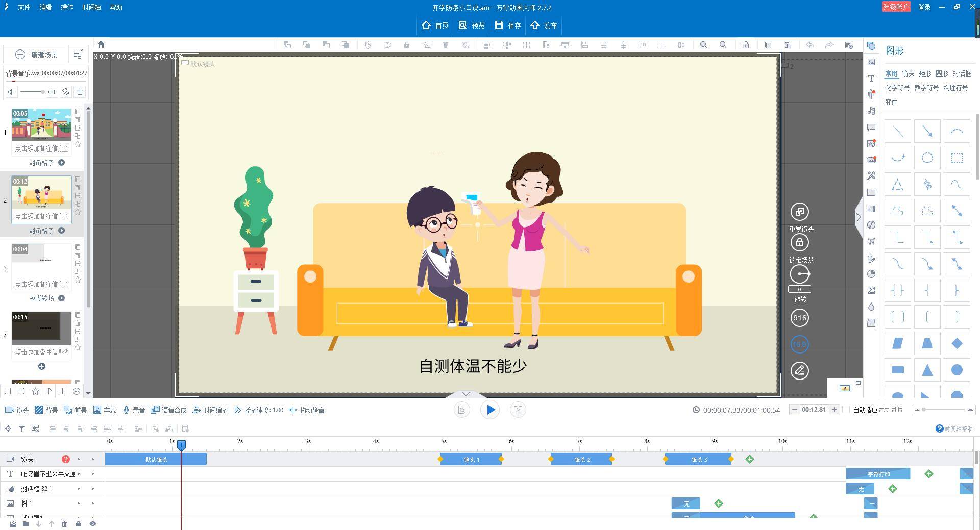Click the zoom in magnifier icon
The image size is (980, 530).
(x=704, y=45)
